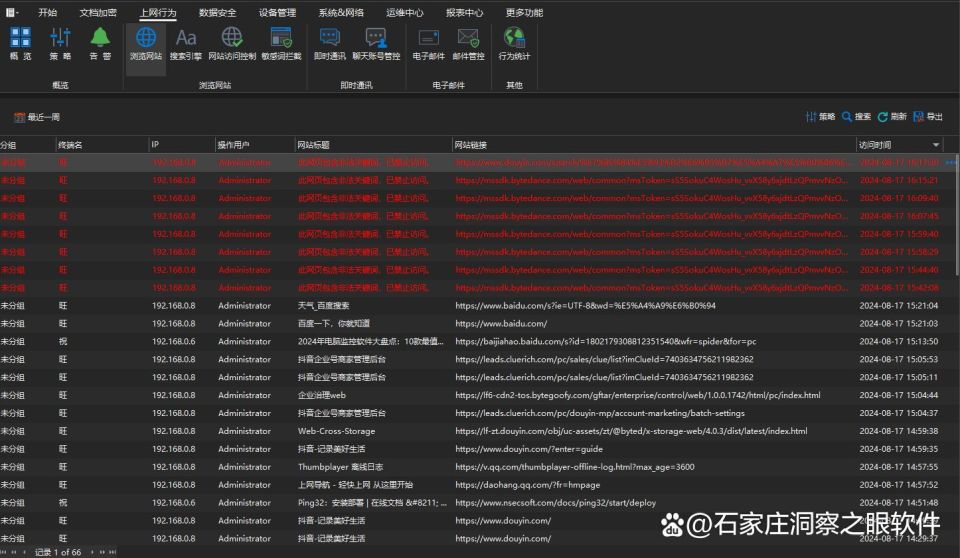Switch to the 数据安全 tab
Image resolution: width=960 pixels, height=558 pixels.
pos(217,12)
